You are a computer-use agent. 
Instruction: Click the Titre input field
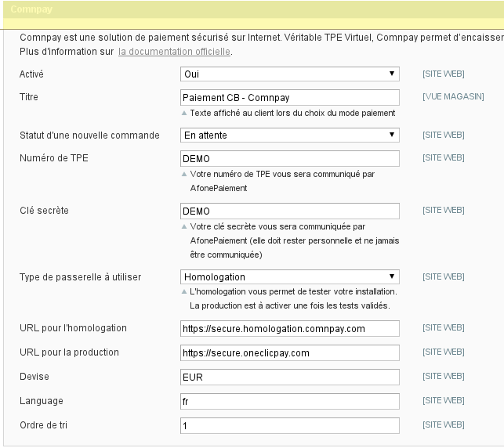(289, 97)
